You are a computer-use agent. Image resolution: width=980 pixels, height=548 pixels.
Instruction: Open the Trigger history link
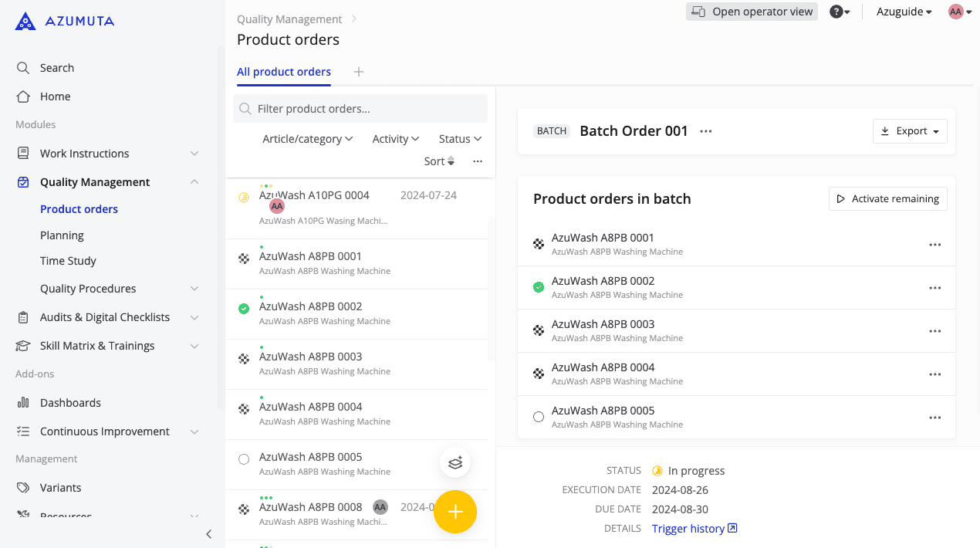coord(694,529)
